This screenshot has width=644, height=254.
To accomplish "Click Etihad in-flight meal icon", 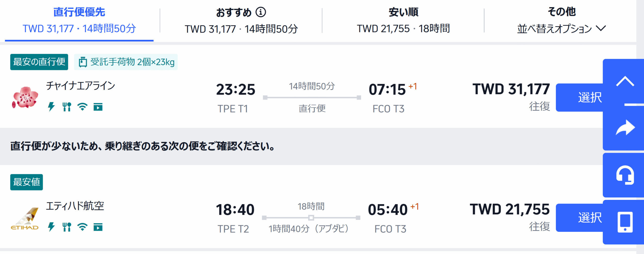I will (67, 227).
